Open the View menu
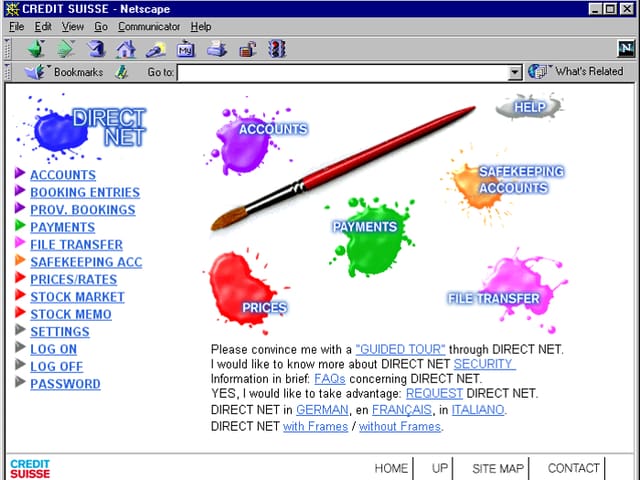 (x=73, y=27)
